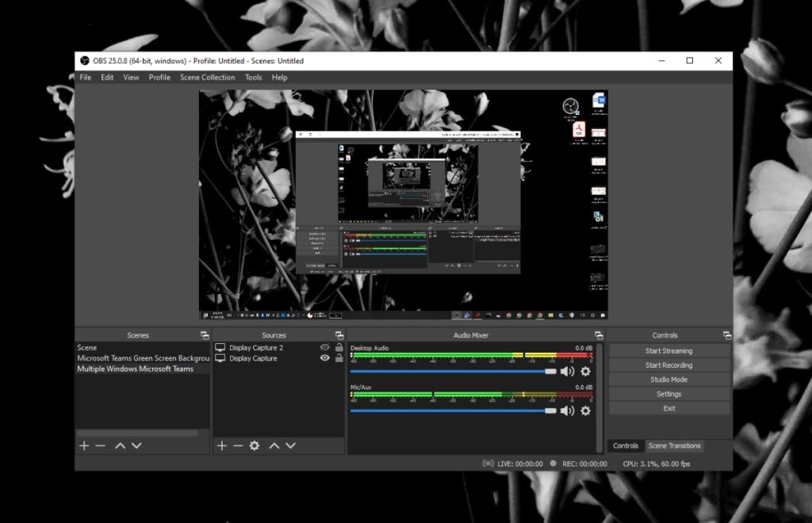Image resolution: width=812 pixels, height=523 pixels.
Task: Add a new scene with the plus icon
Action: [84, 445]
